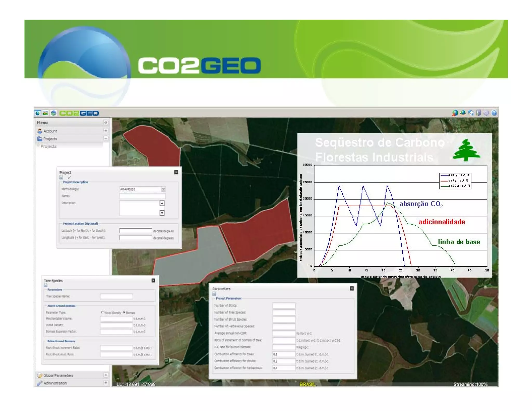Click the settings gear icon in the top toolbar
532x411 pixels.
pos(486,113)
